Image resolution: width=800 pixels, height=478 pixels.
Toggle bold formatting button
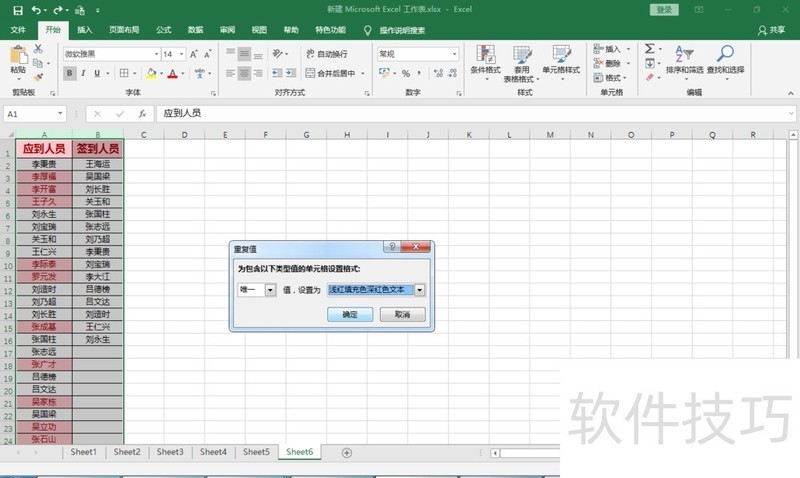coord(70,73)
